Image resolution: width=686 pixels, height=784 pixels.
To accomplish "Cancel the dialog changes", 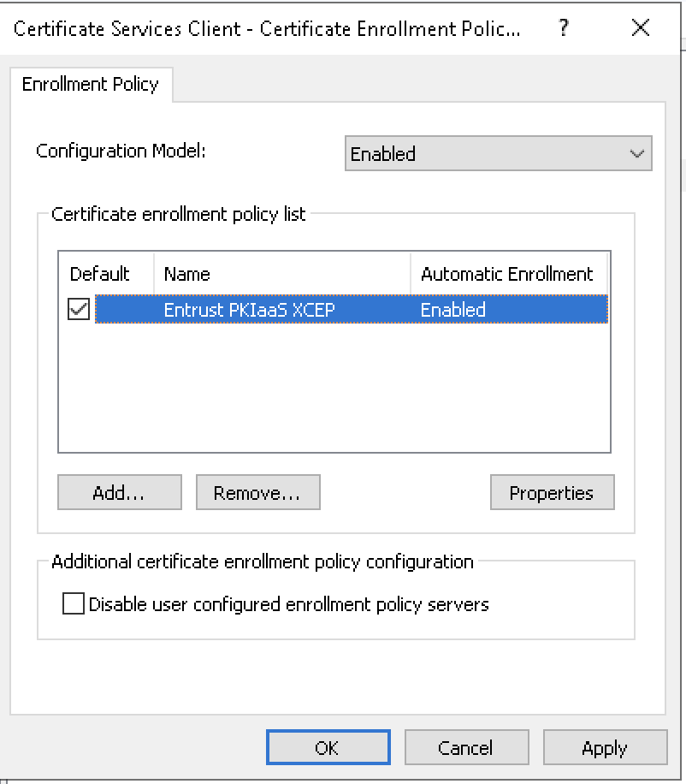I will coord(466,747).
